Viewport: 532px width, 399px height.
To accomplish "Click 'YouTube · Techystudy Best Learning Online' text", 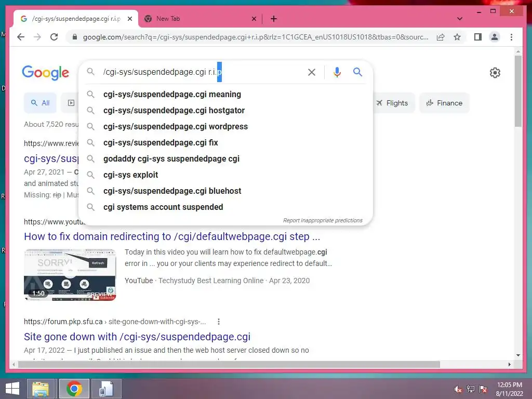I will (x=194, y=281).
